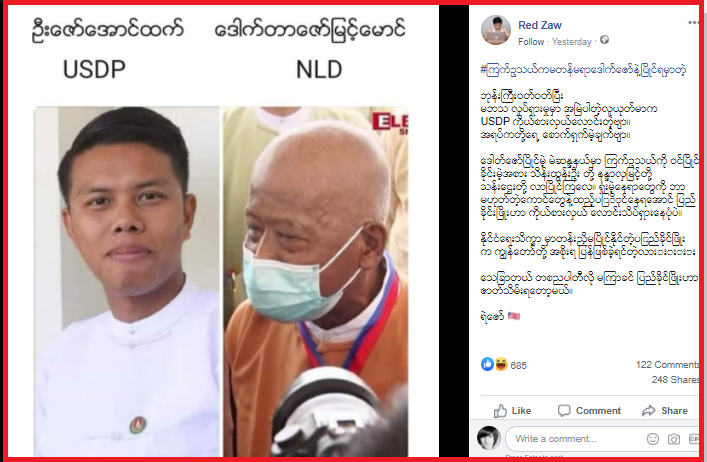Open the emoji picker in the comment box
The height and width of the screenshot is (462, 707).
[x=653, y=439]
